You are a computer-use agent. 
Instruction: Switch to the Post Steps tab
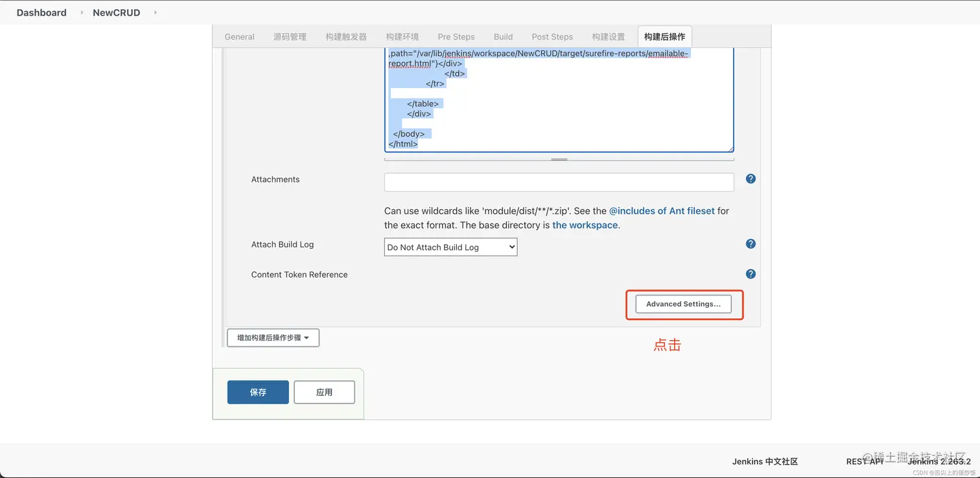[552, 37]
